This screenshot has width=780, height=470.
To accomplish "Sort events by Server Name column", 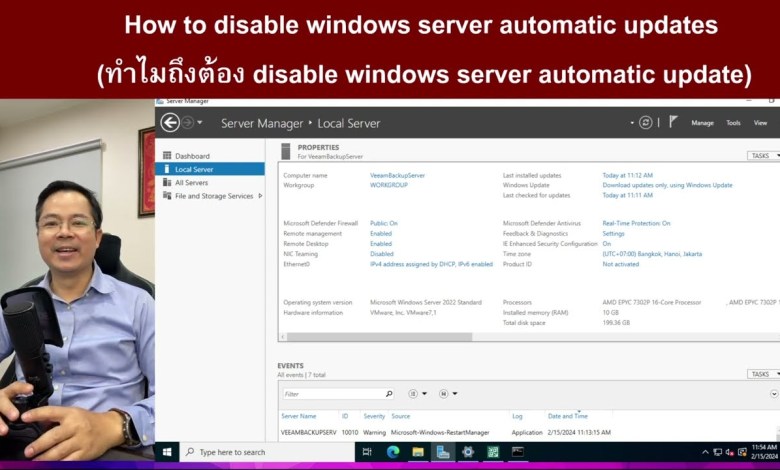I will (298, 416).
